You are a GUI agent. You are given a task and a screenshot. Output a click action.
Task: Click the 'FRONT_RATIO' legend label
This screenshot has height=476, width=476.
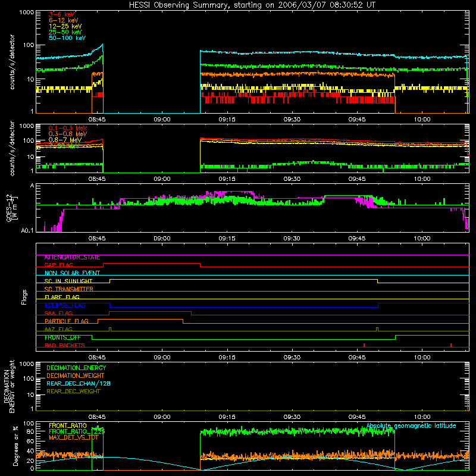pos(68,425)
